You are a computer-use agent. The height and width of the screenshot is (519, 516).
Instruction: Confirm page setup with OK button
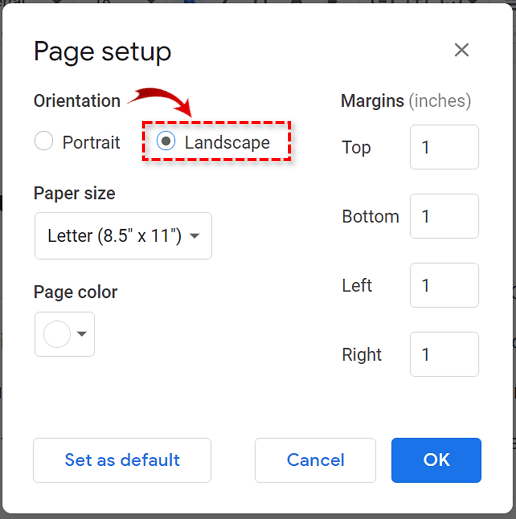pos(436,460)
